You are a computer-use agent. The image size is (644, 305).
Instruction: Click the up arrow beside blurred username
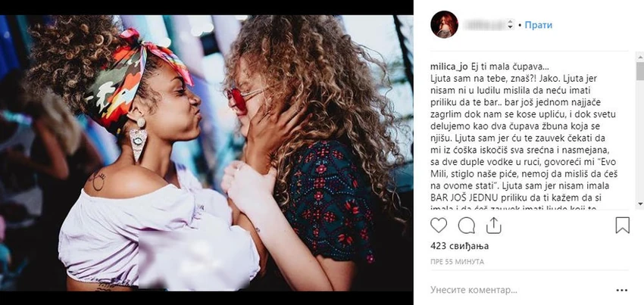[x=511, y=22]
